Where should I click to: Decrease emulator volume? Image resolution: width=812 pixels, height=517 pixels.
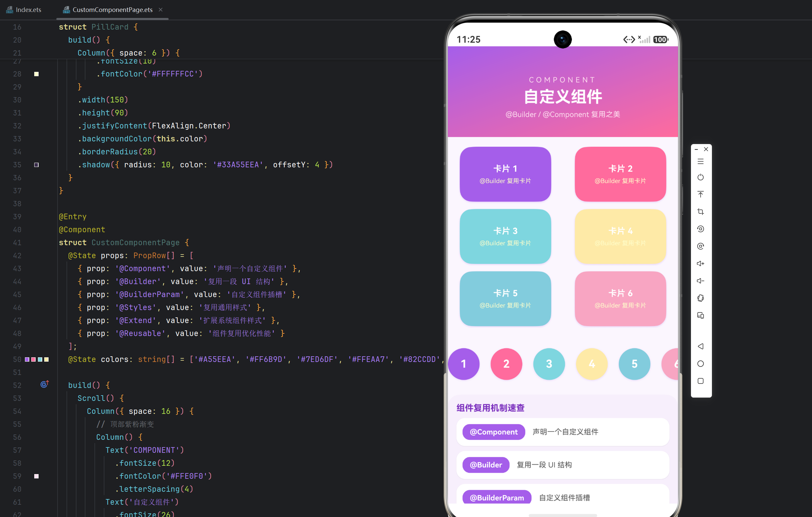click(700, 281)
